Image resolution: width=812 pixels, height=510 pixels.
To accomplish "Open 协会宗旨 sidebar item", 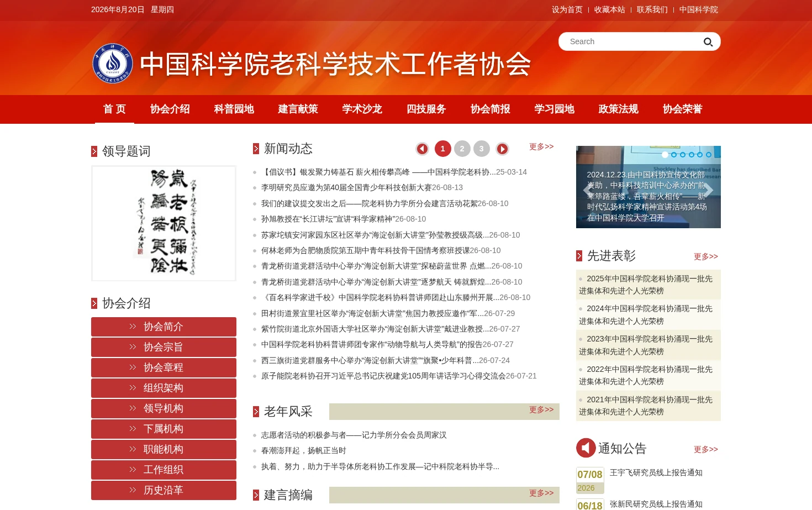I will [164, 347].
